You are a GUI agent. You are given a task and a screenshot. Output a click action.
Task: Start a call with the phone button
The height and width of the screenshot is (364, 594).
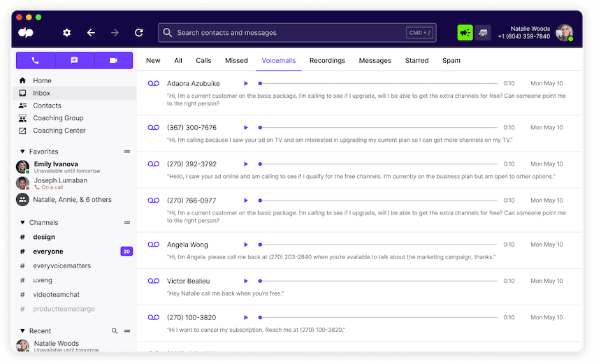coord(35,61)
